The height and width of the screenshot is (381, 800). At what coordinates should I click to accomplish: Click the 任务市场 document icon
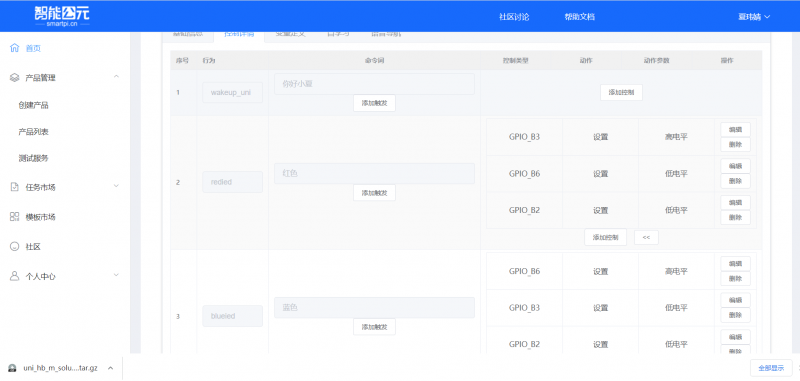pos(14,187)
